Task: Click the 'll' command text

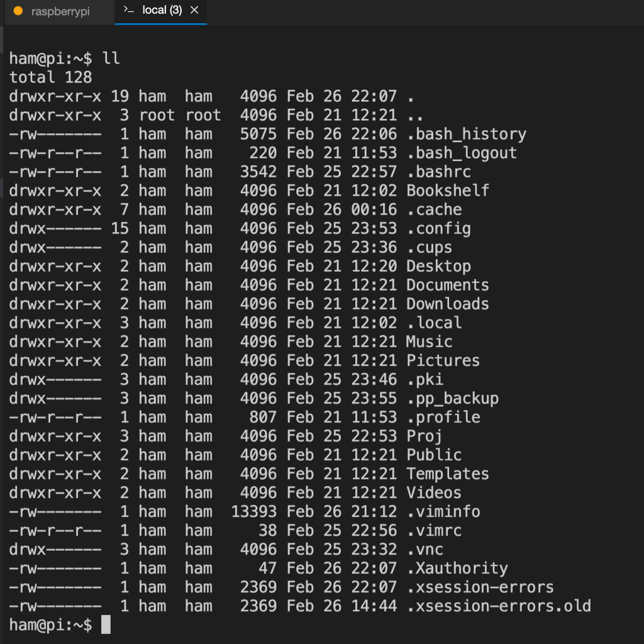Action: [x=111, y=58]
